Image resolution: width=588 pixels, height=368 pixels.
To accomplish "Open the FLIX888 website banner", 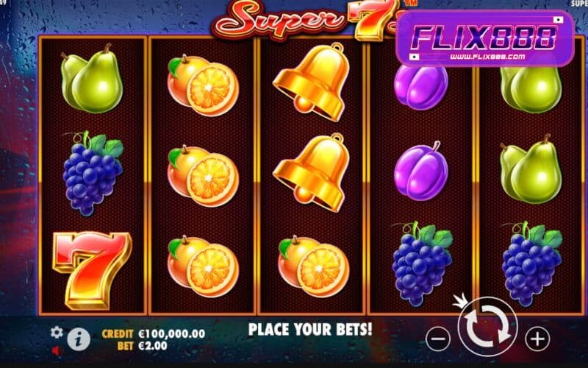I will (x=485, y=38).
